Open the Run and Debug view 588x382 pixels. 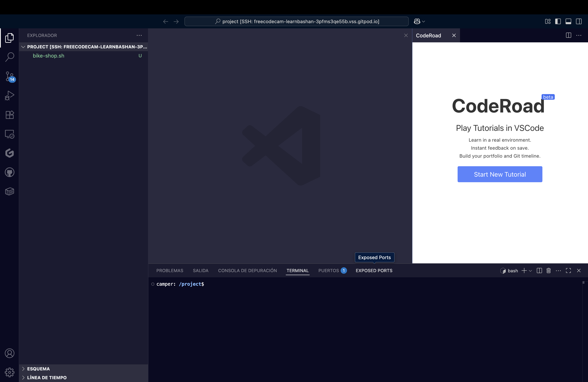[10, 95]
